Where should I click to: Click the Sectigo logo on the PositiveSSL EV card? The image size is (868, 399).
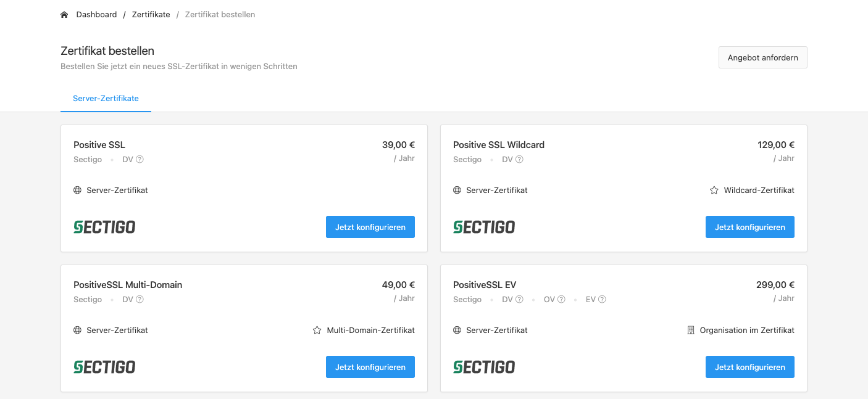coord(483,367)
